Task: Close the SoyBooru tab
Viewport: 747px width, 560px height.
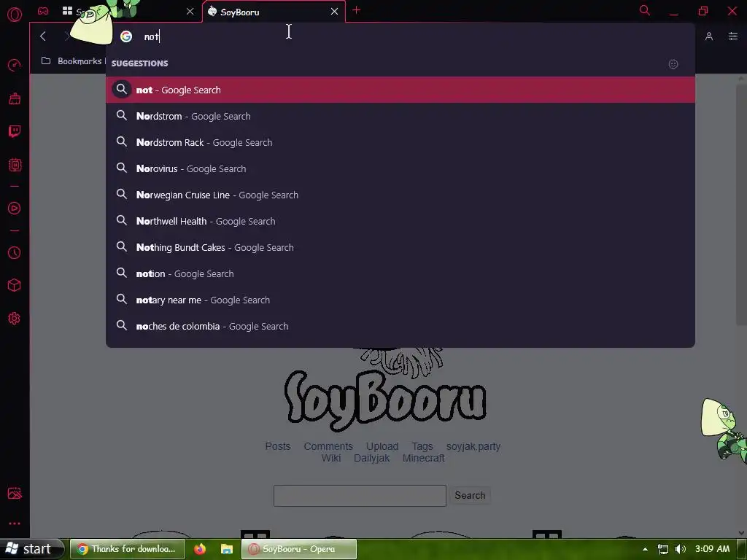Action: (334, 12)
